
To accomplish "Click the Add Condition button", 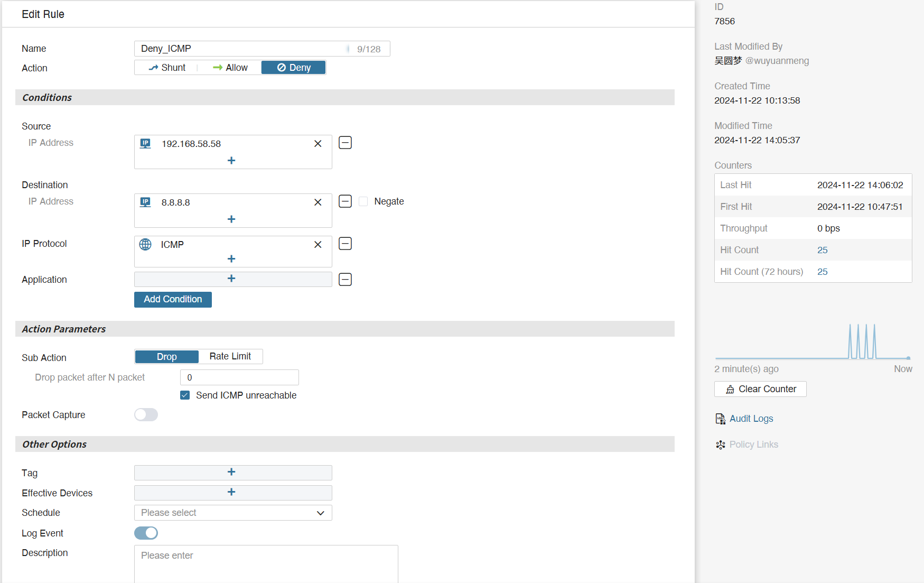I will pyautogui.click(x=173, y=300).
